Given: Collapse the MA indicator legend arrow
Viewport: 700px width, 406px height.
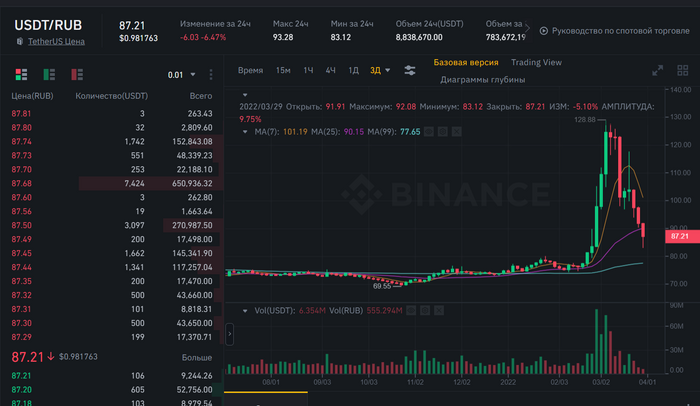Looking at the screenshot, I should (246, 131).
